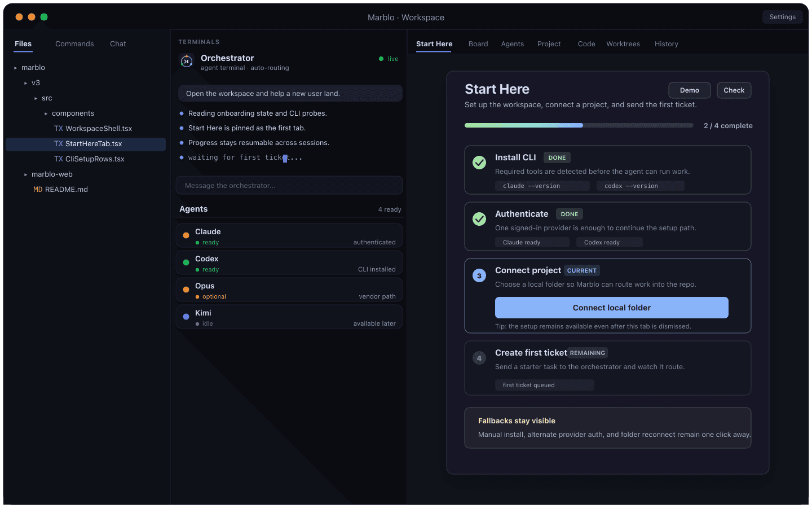Click the 'Progress stays resumable' log line
The width and height of the screenshot is (812, 508).
(x=259, y=143)
